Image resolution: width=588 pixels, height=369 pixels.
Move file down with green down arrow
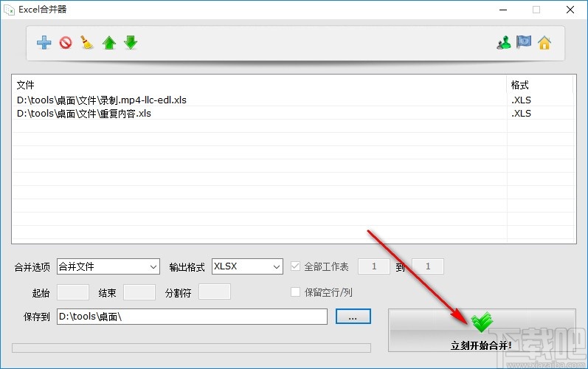pos(131,42)
